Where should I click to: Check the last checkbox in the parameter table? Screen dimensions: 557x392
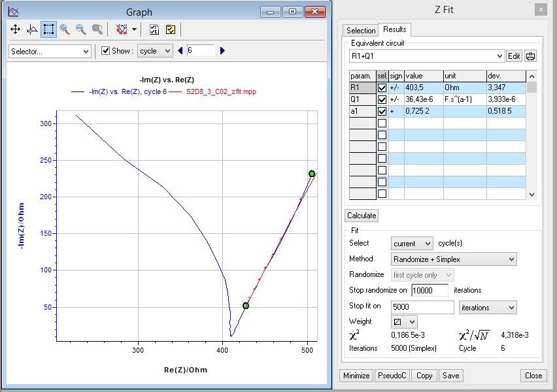coord(382,193)
